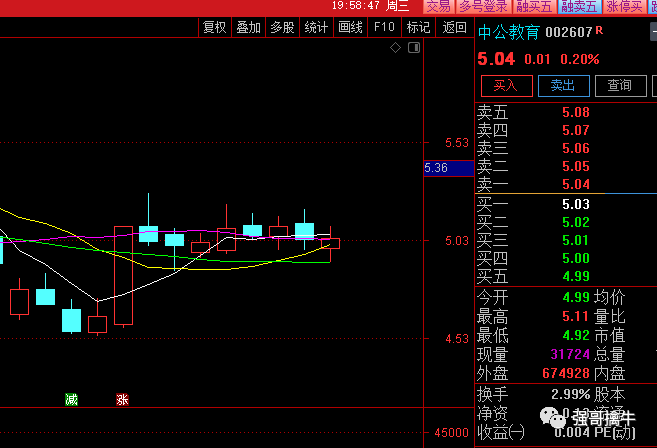Click the 0.20% change value

(x=580, y=59)
